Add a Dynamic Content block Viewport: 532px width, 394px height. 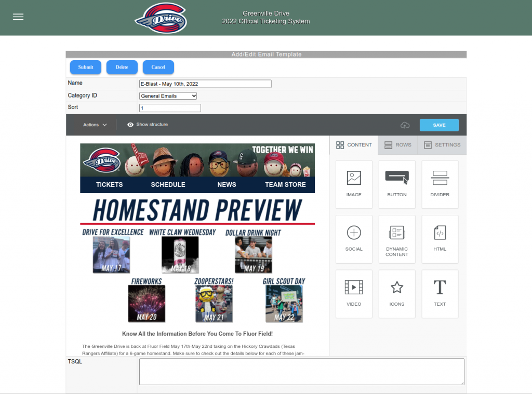[397, 239]
